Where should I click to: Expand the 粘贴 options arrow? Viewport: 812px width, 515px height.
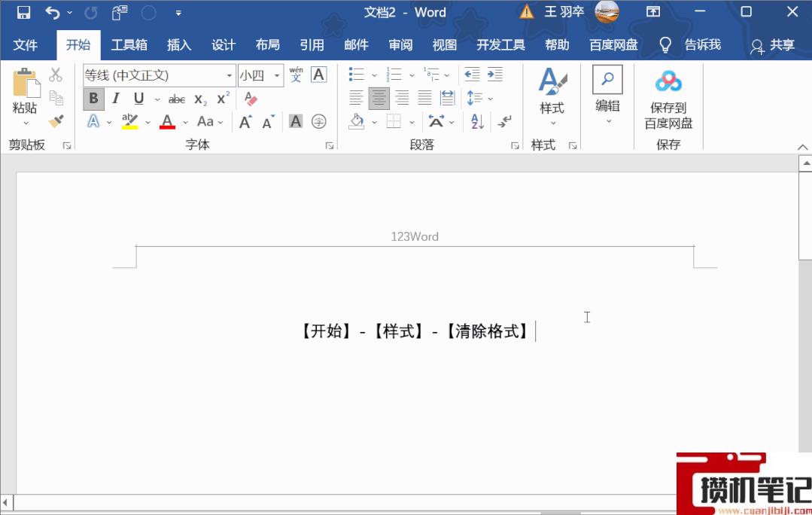(x=26, y=123)
